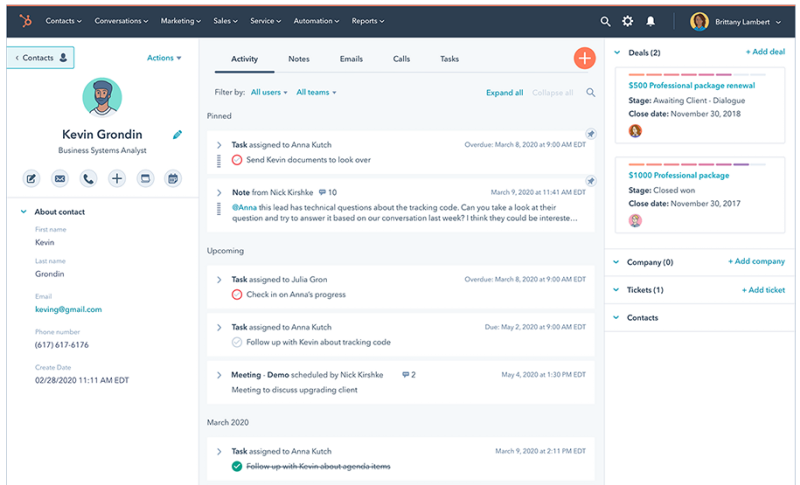Open the Automation menu

316,21
